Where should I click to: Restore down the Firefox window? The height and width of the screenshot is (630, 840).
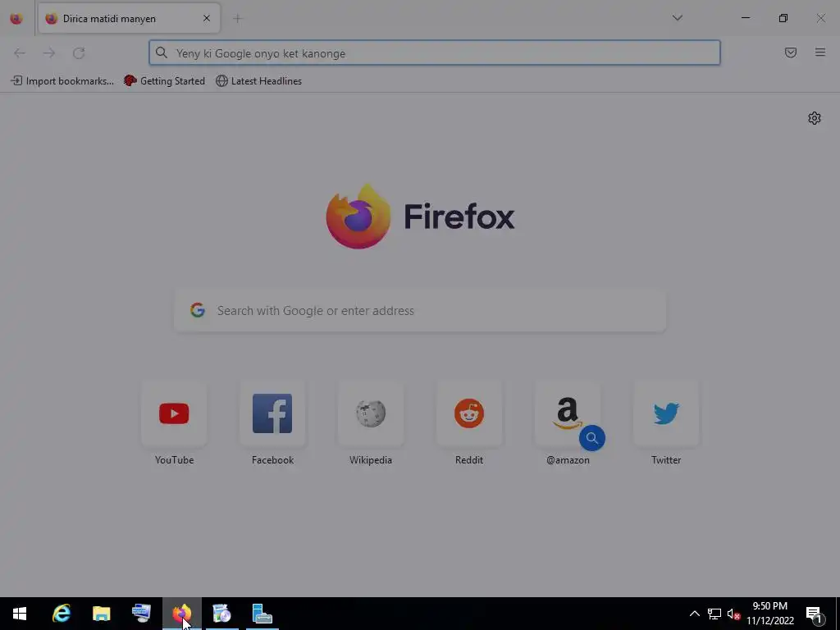click(x=783, y=18)
